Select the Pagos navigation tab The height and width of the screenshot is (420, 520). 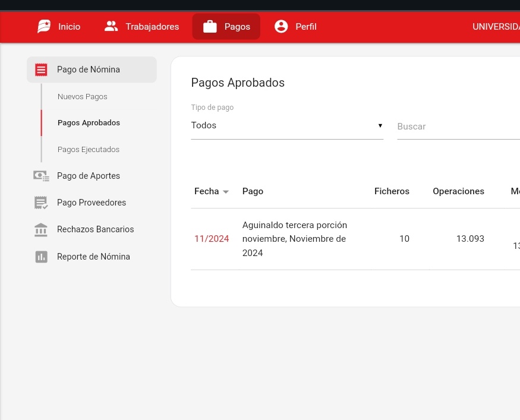(x=226, y=27)
